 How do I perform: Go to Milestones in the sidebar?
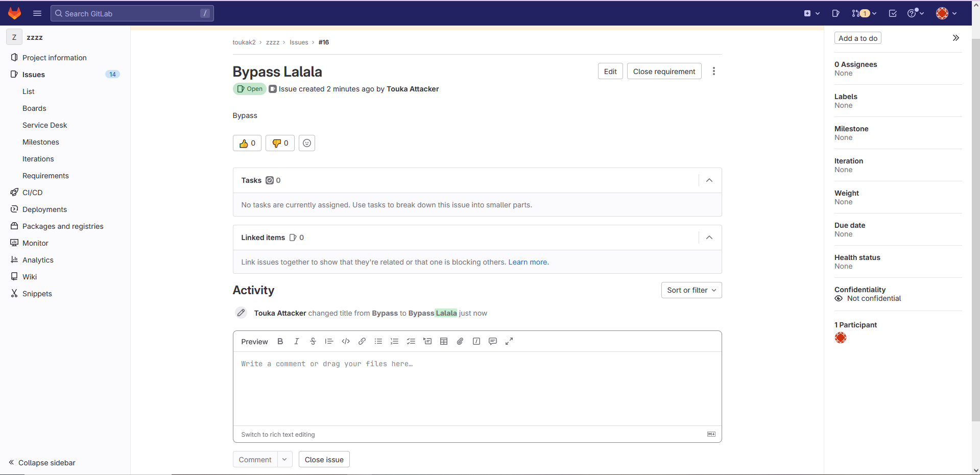click(41, 142)
